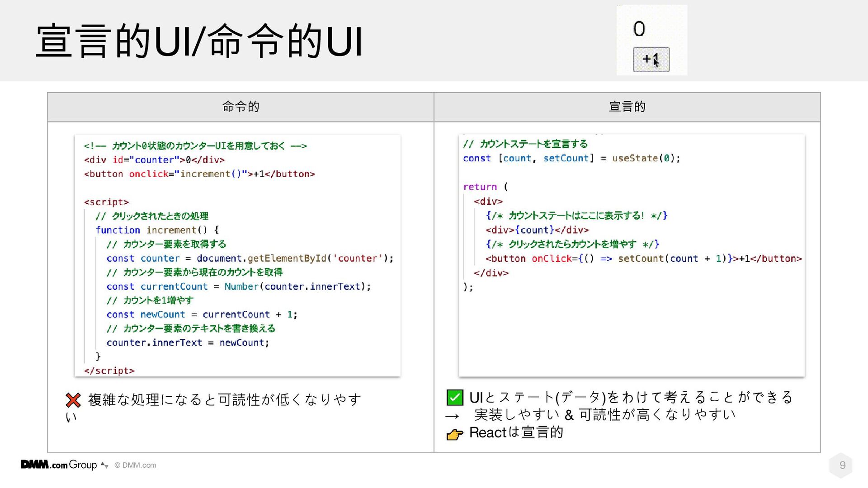This screenshot has height=488, width=868.
Task: Click the comment カウントステートを宣言する
Action: [525, 144]
